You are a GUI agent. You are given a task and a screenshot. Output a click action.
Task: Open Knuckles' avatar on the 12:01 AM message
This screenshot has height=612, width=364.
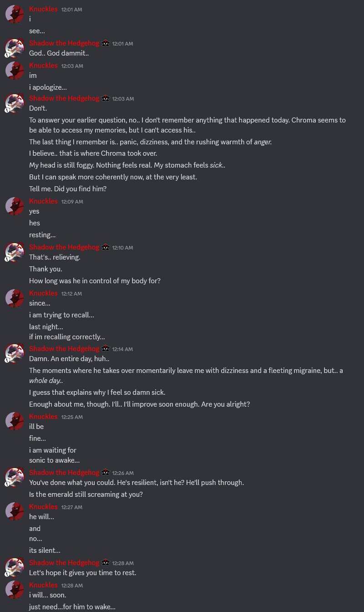tap(15, 15)
